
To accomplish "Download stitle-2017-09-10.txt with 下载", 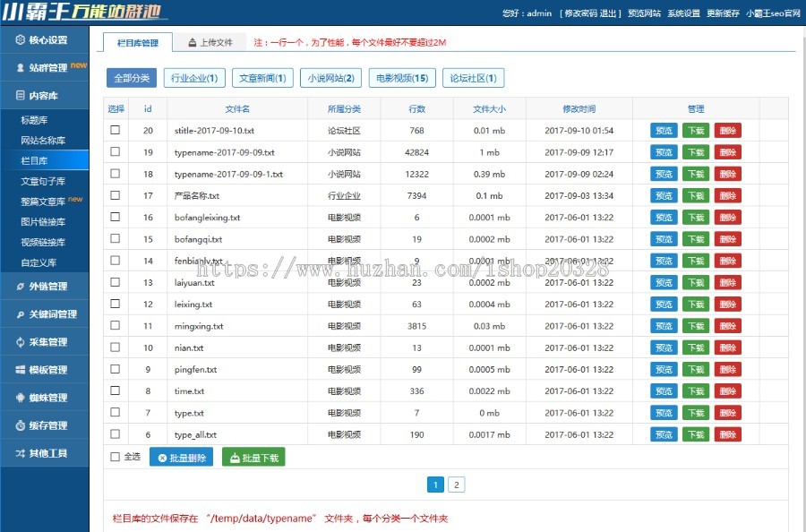I will coord(696,131).
